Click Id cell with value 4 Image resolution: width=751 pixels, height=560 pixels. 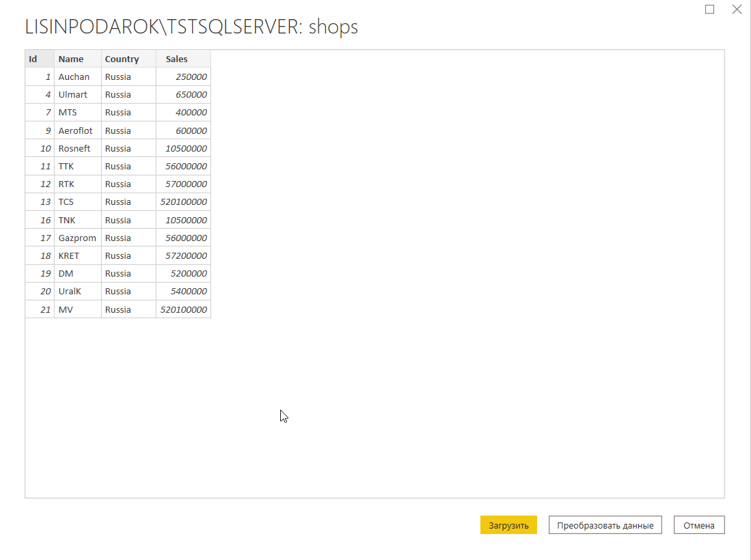40,95
